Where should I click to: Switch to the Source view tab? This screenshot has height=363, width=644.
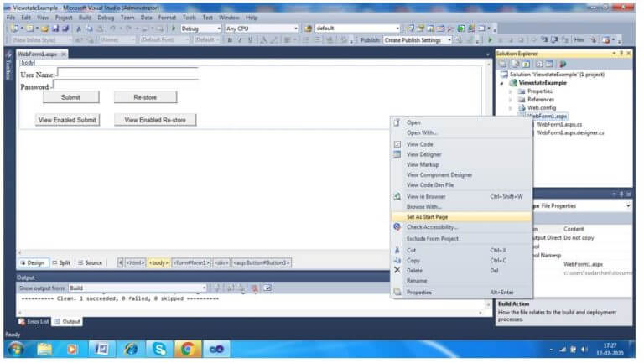[90, 262]
